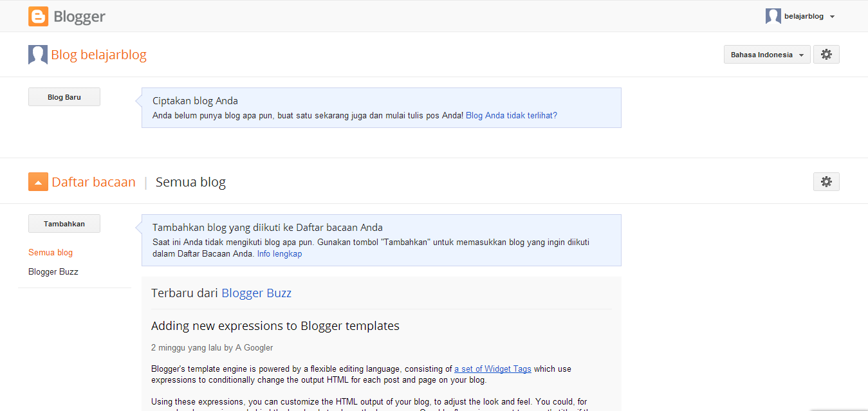Click the Semua blog heading text
Screen dimensions: 868x411
pos(190,182)
